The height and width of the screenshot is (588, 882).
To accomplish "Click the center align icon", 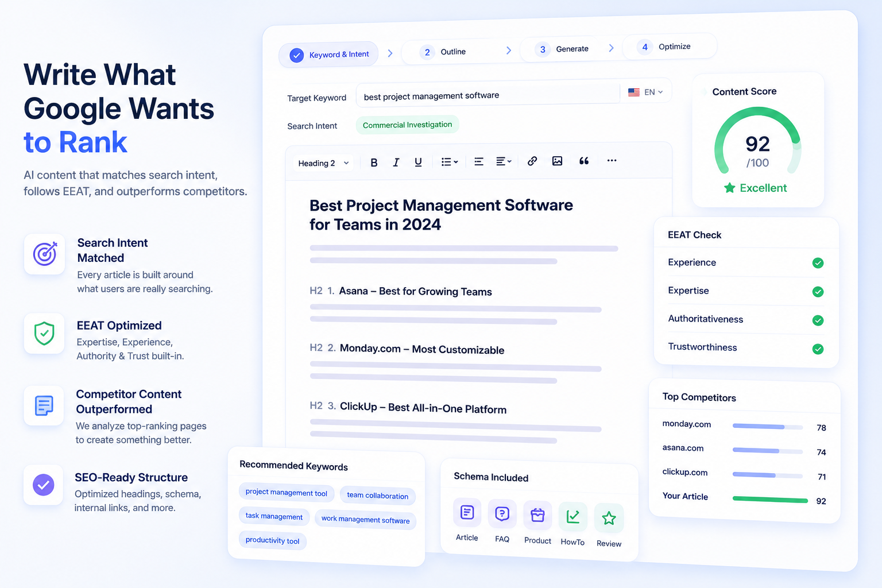I will tap(478, 161).
